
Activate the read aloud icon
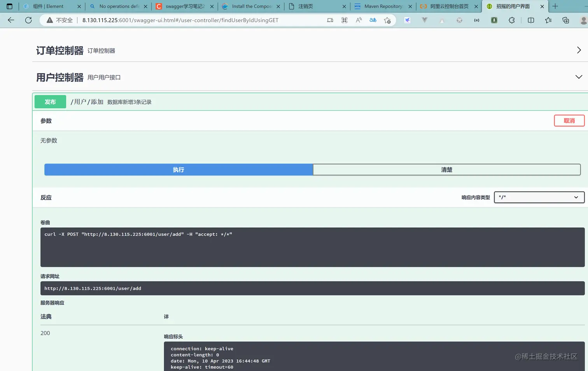[x=359, y=20]
